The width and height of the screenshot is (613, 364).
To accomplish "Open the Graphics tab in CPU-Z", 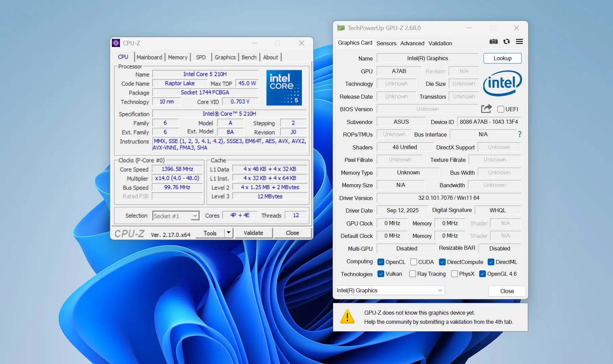I will [x=225, y=57].
